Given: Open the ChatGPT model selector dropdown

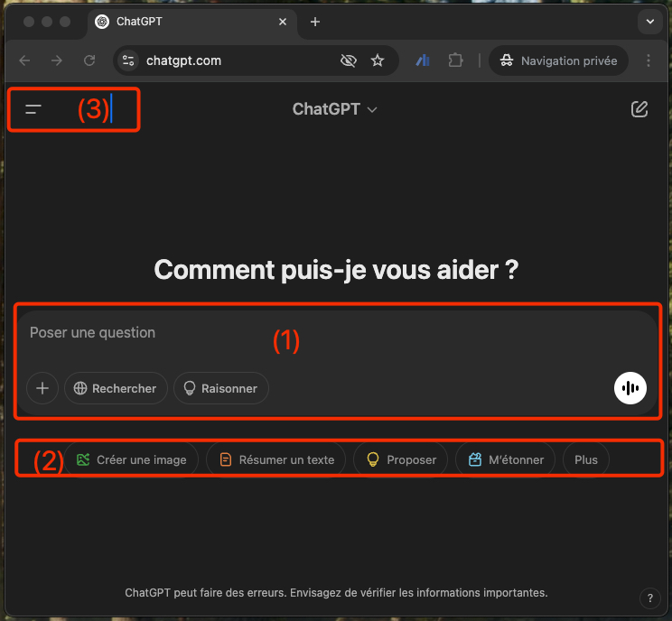Looking at the screenshot, I should coord(335,109).
